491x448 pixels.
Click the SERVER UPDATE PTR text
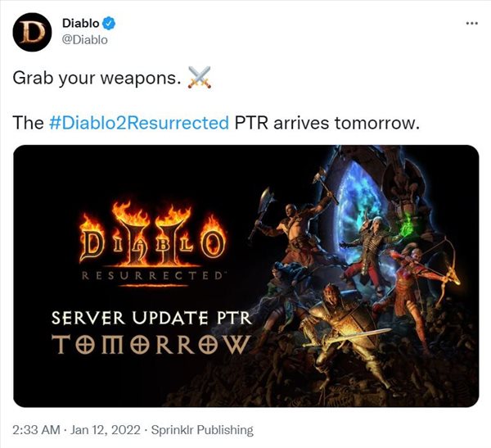coord(151,318)
